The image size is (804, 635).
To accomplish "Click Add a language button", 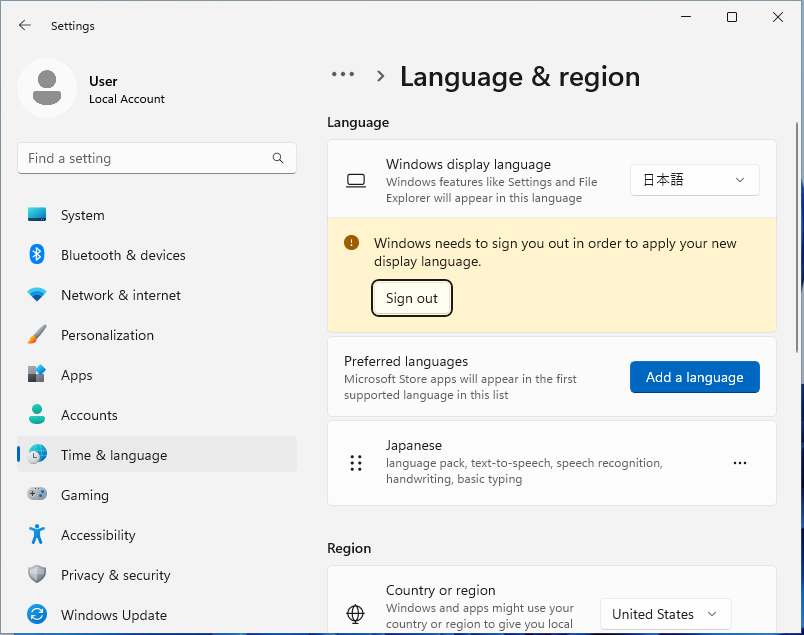I will (694, 377).
